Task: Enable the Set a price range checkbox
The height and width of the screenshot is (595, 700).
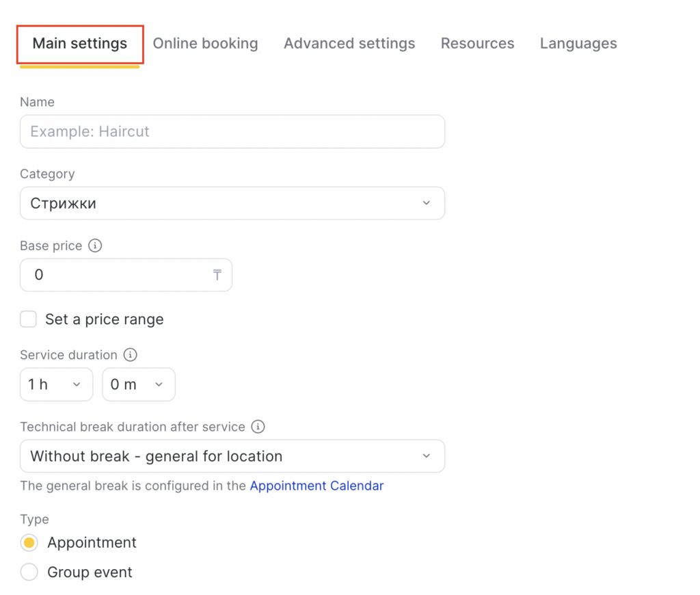Action: pos(28,319)
